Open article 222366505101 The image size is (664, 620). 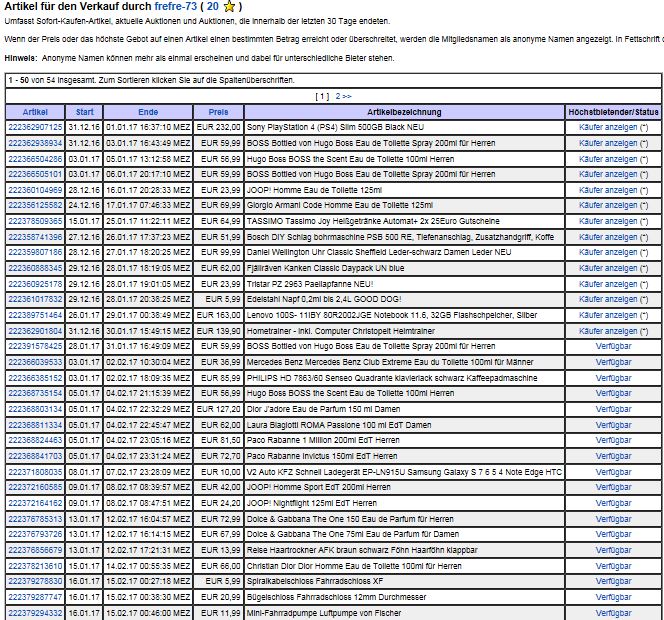[x=35, y=174]
